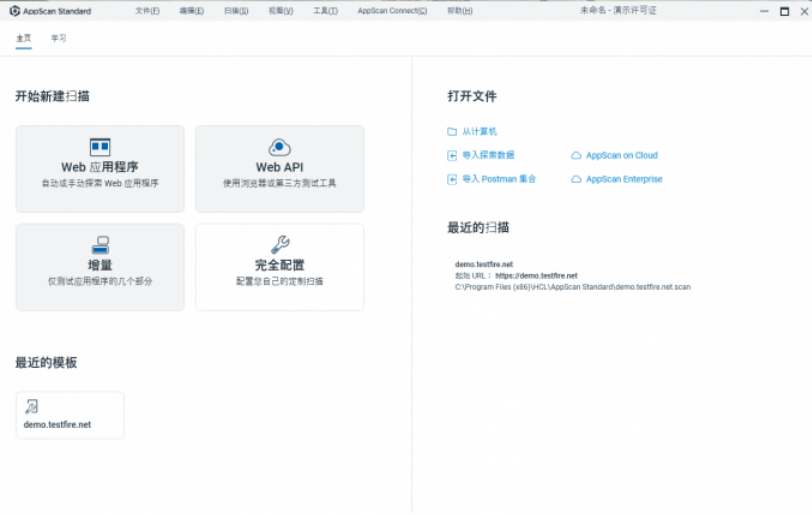This screenshot has width=812, height=515.
Task: Open the AppScan Connect(C) menu
Action: click(393, 11)
